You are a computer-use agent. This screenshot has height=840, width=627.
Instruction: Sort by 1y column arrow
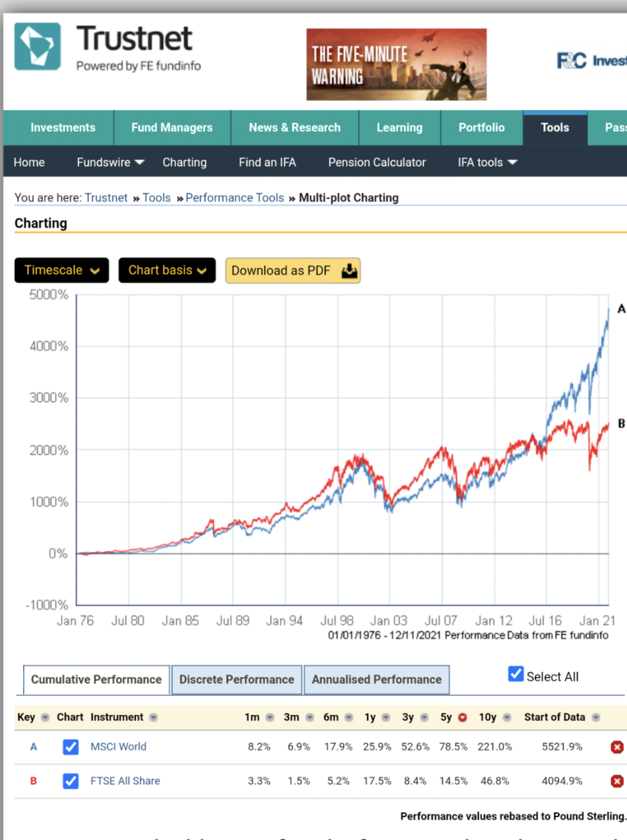(x=386, y=717)
